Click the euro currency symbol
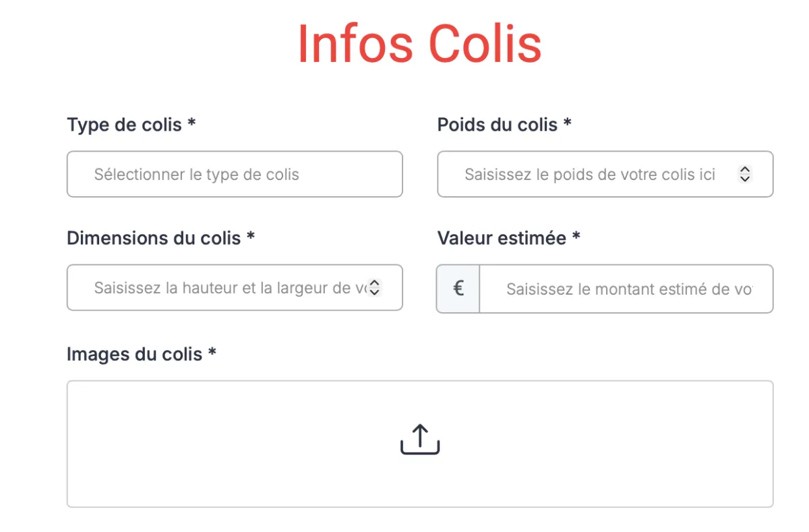Viewport: 809px width, 532px height. [x=458, y=289]
